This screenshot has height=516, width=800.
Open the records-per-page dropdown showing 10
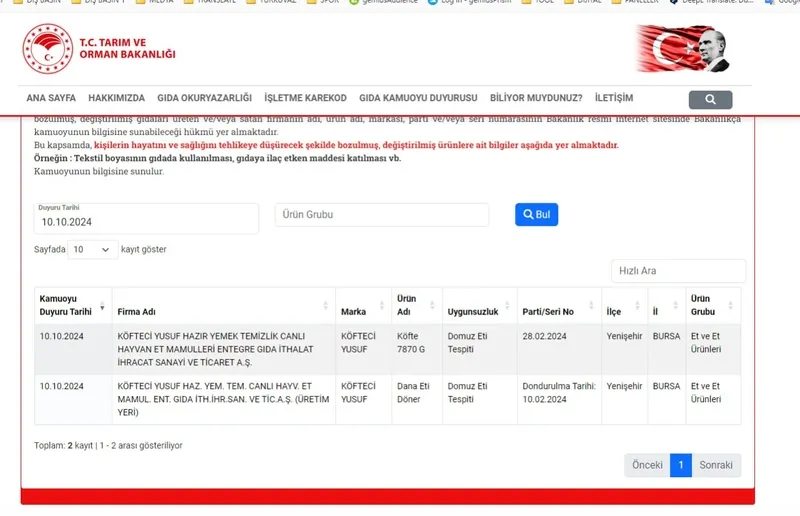[x=92, y=249]
